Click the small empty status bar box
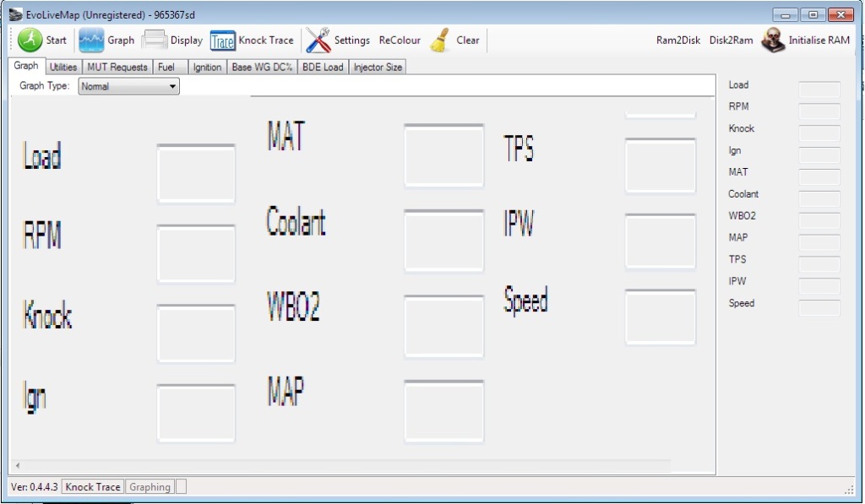 point(181,487)
